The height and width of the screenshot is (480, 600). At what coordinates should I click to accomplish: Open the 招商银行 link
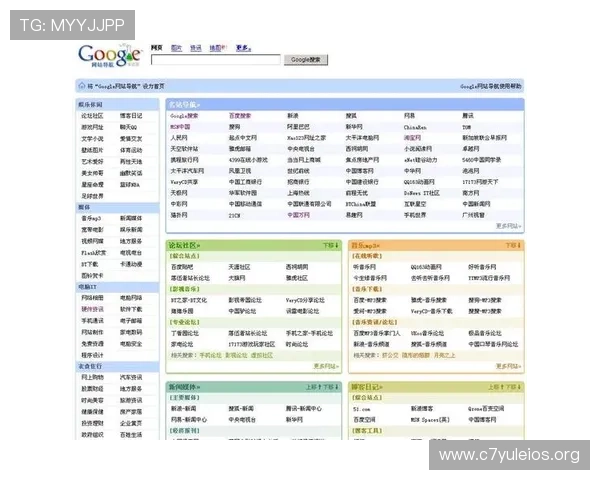(x=298, y=182)
